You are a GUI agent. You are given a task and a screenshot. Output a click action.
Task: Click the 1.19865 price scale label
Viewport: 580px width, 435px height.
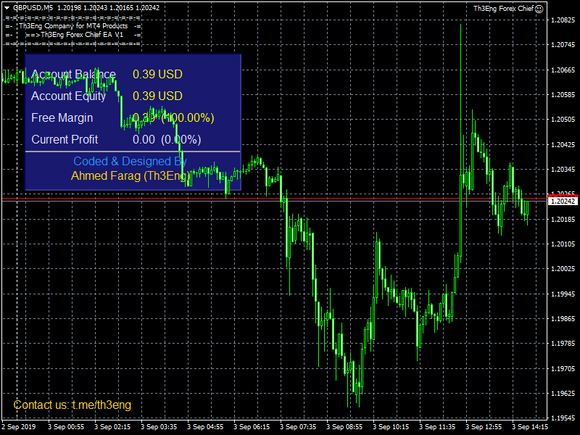click(563, 319)
